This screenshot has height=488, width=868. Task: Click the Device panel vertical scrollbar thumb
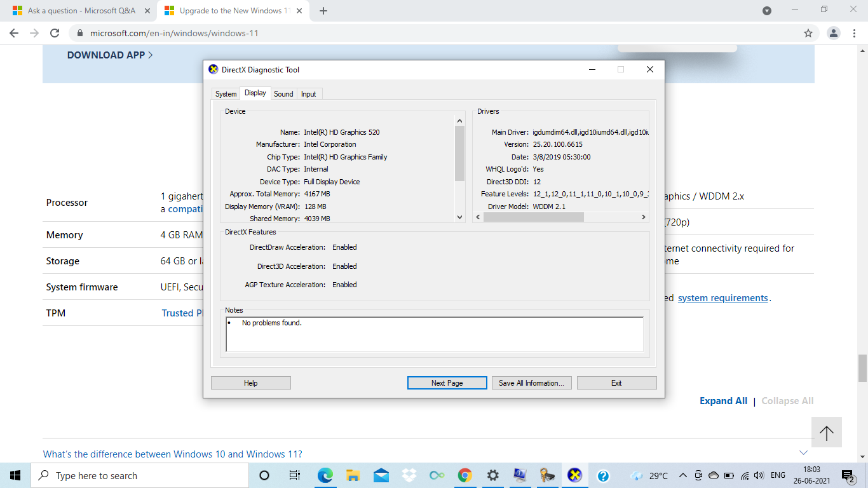point(460,153)
